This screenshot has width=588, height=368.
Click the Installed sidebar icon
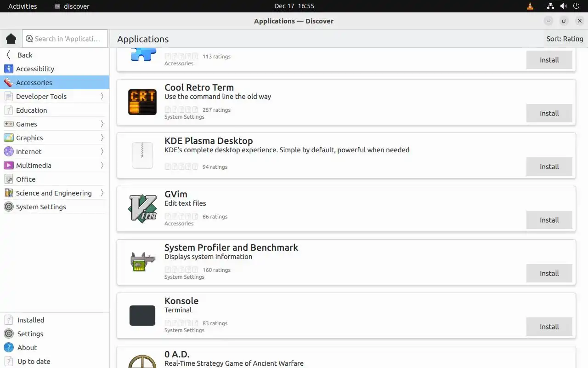click(x=8, y=320)
